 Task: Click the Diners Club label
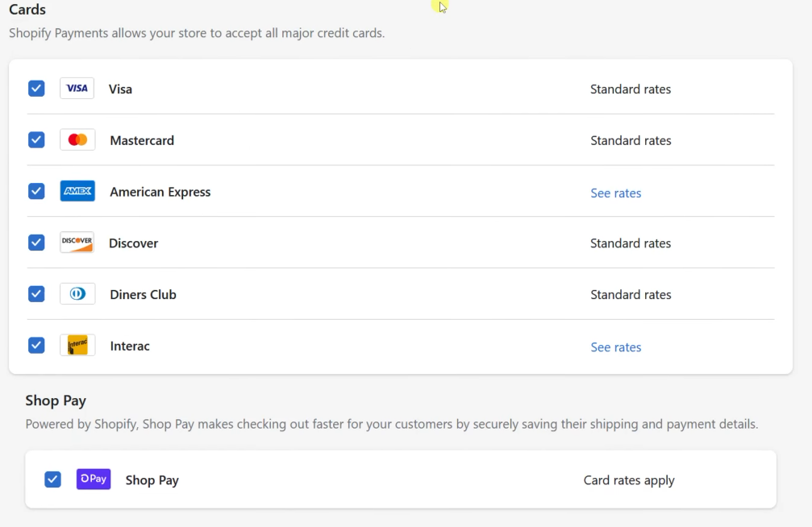coord(143,295)
